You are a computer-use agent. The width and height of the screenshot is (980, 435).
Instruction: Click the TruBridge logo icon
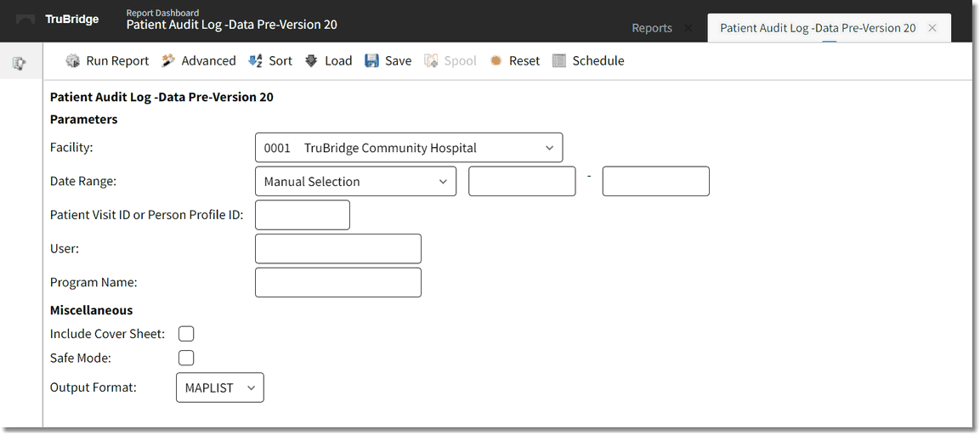(25, 20)
